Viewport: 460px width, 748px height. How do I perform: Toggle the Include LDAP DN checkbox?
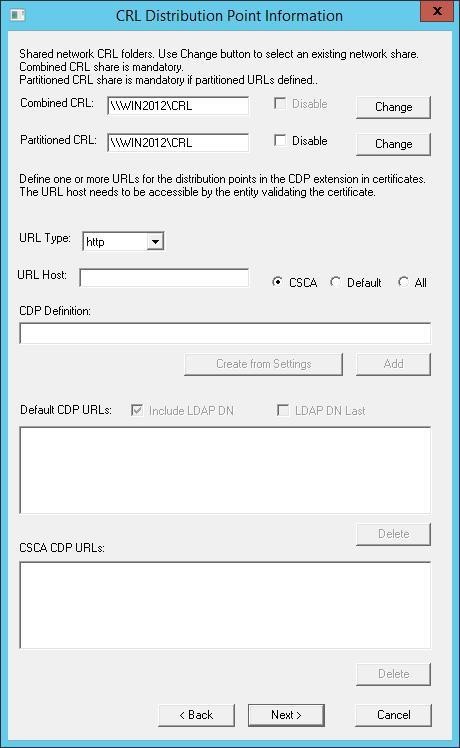click(137, 410)
